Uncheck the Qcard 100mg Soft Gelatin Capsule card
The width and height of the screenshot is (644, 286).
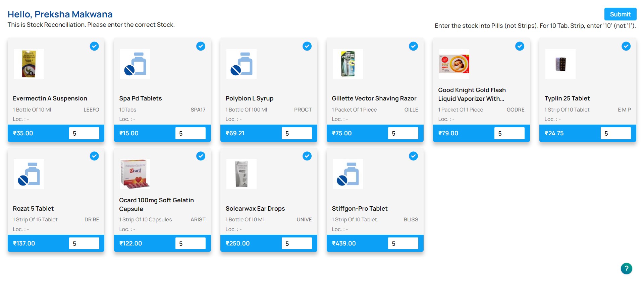point(201,156)
